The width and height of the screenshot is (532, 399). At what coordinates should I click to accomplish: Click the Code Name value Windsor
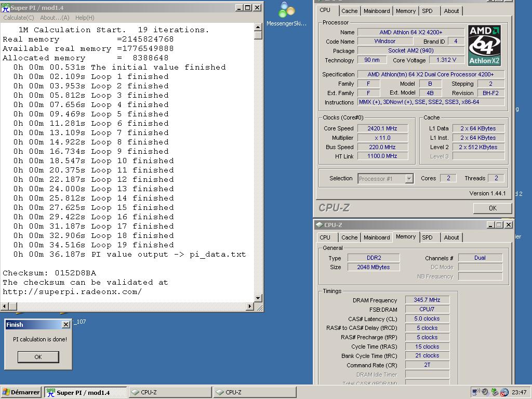[385, 41]
